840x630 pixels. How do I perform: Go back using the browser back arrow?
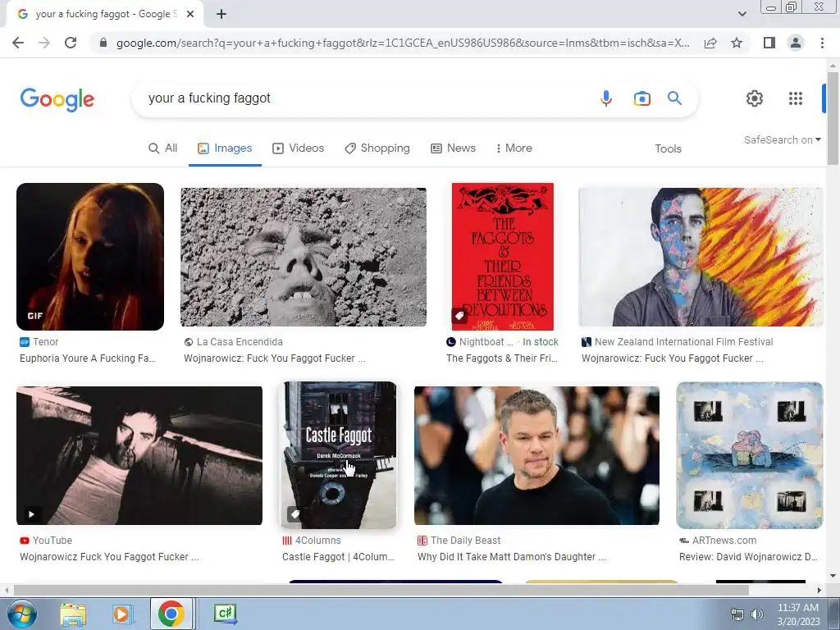tap(18, 43)
